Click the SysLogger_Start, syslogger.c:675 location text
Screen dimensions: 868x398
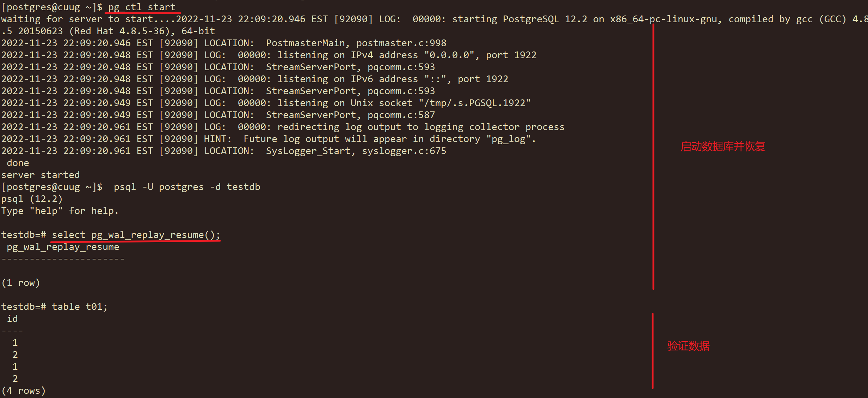point(356,151)
